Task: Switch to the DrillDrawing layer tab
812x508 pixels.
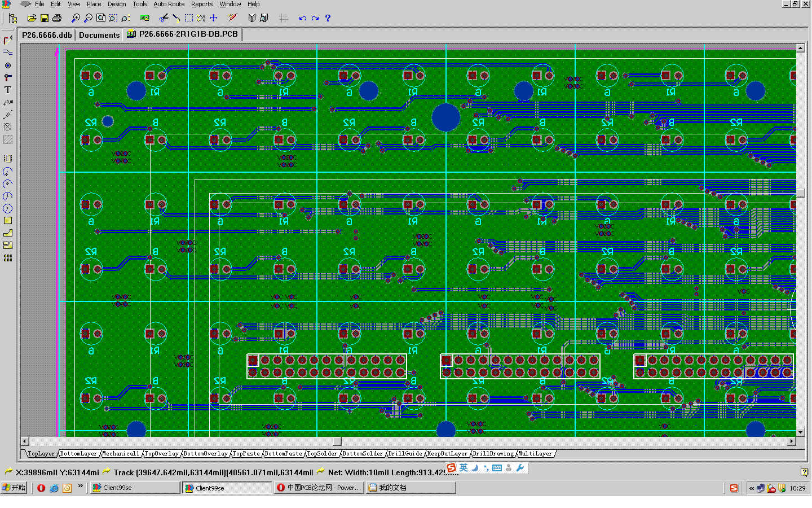Action: coord(493,453)
